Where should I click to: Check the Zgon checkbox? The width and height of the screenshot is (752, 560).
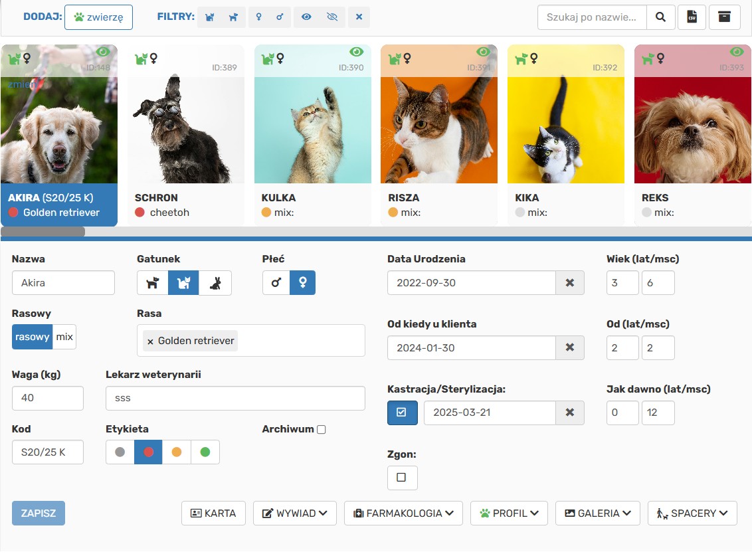tap(401, 478)
